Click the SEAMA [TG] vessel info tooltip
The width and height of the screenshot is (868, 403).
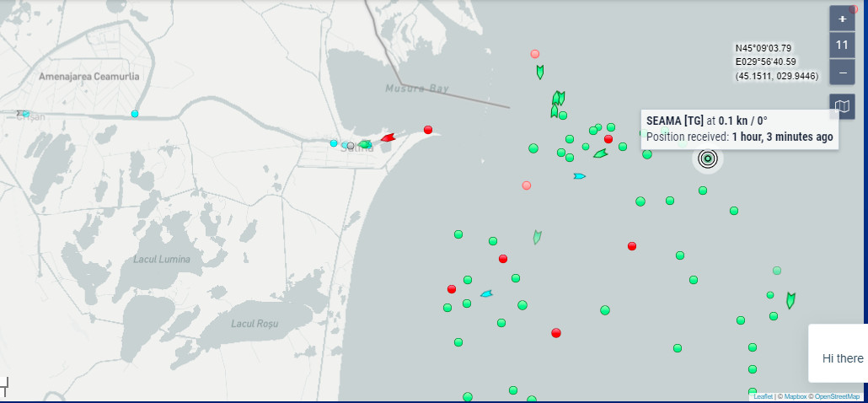pyautogui.click(x=740, y=129)
